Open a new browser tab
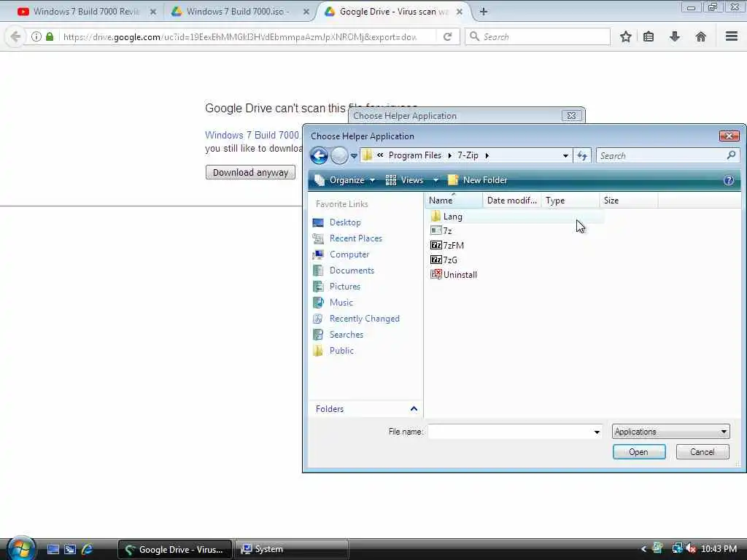 point(484,12)
